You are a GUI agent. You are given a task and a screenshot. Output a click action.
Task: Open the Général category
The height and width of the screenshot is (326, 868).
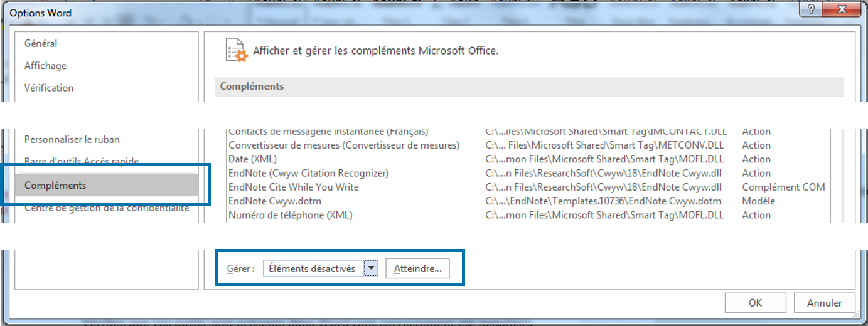click(x=41, y=43)
